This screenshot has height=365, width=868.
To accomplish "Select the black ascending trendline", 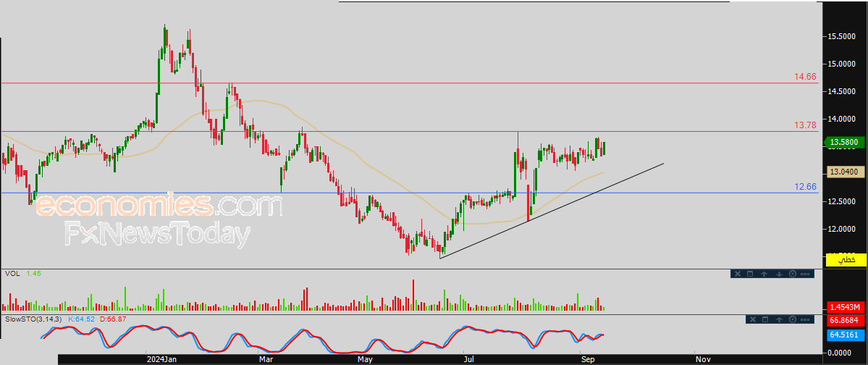I will (552, 211).
